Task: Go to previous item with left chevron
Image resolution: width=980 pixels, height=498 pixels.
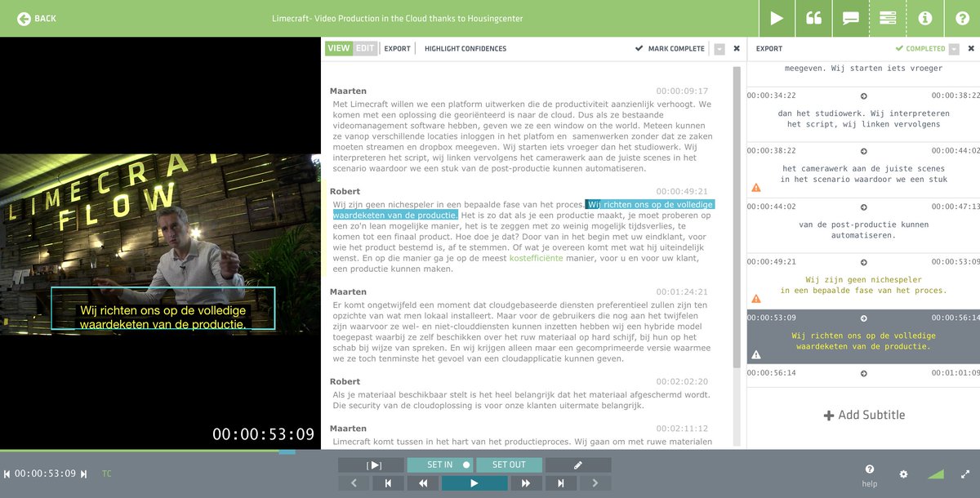Action: (x=354, y=483)
